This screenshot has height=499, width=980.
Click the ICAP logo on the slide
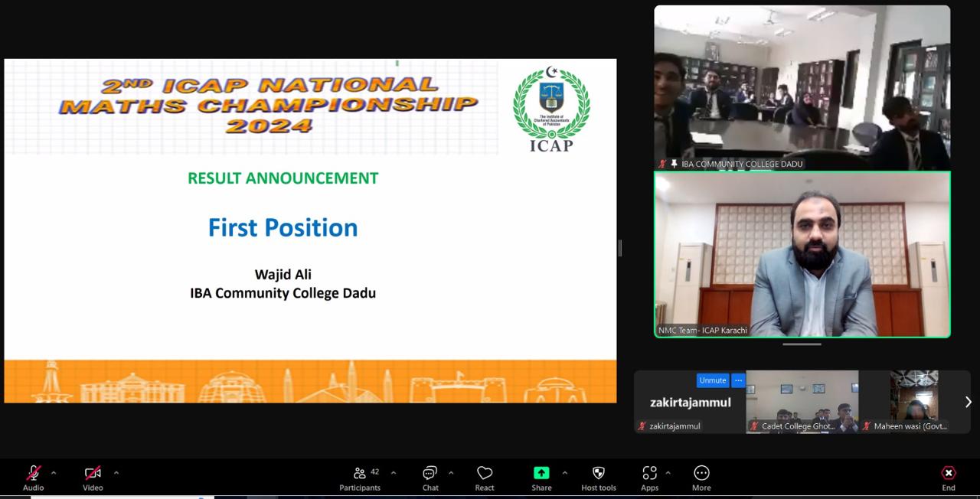click(551, 109)
